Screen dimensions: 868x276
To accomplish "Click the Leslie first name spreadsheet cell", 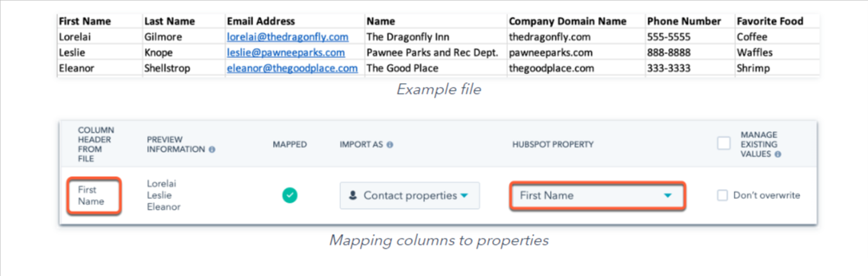I will pyautogui.click(x=100, y=53).
